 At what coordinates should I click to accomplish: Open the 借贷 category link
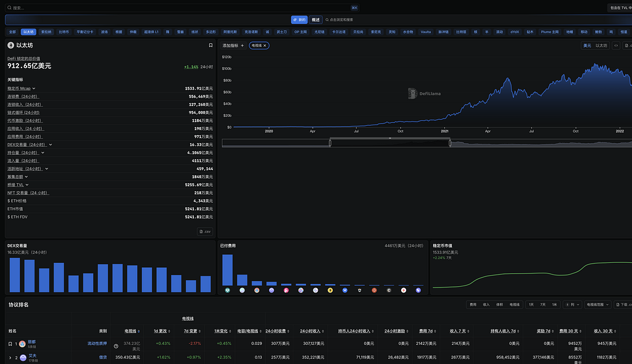pos(102,357)
